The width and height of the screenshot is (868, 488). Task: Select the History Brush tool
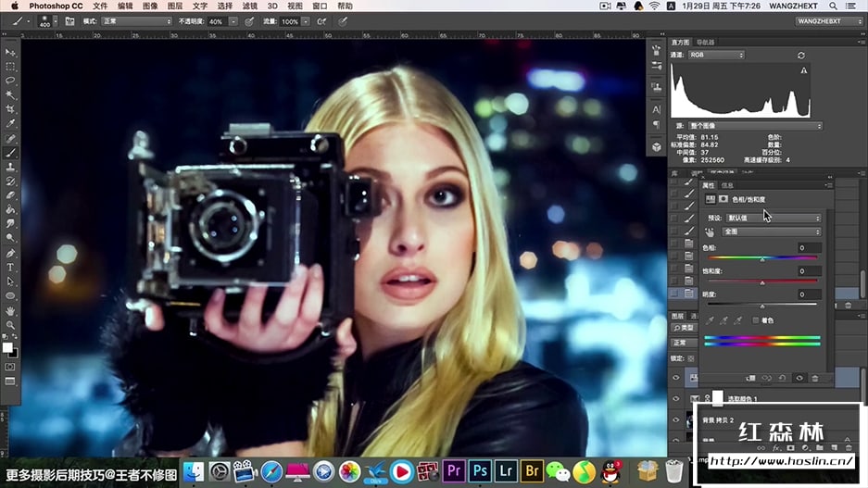pos(10,181)
